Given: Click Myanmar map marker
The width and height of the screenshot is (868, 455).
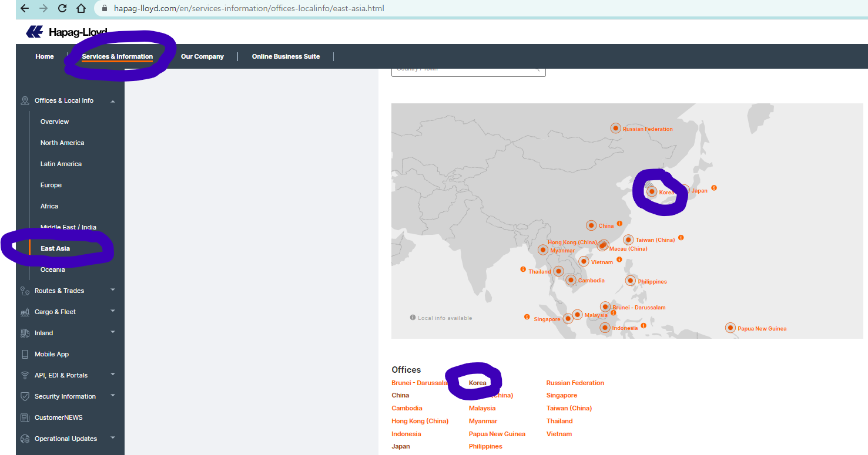Looking at the screenshot, I should (x=543, y=250).
